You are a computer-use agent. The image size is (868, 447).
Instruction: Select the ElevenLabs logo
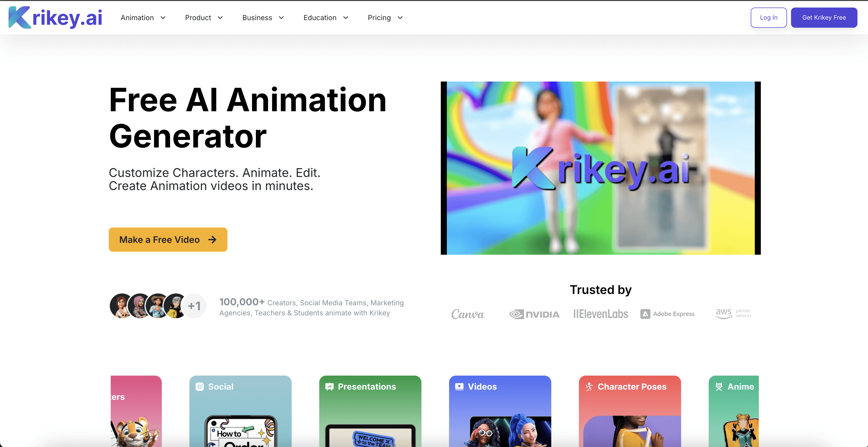601,314
